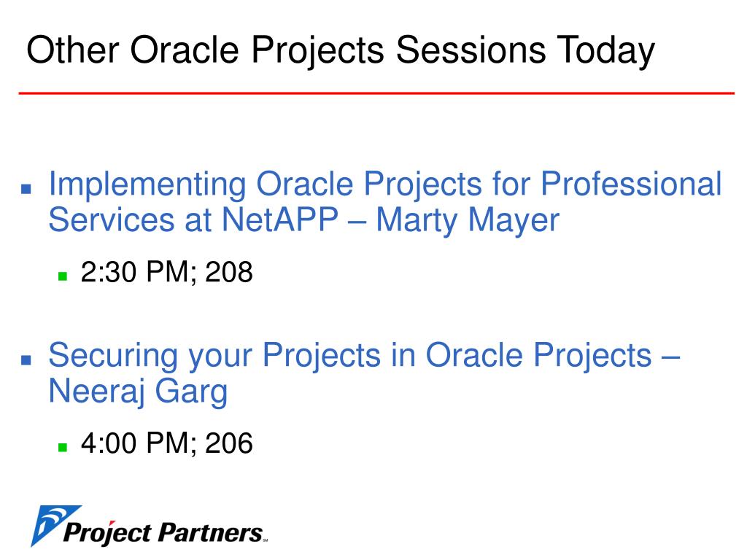The height and width of the screenshot is (560, 747).
Task: Select room number 208
Action: point(228,272)
